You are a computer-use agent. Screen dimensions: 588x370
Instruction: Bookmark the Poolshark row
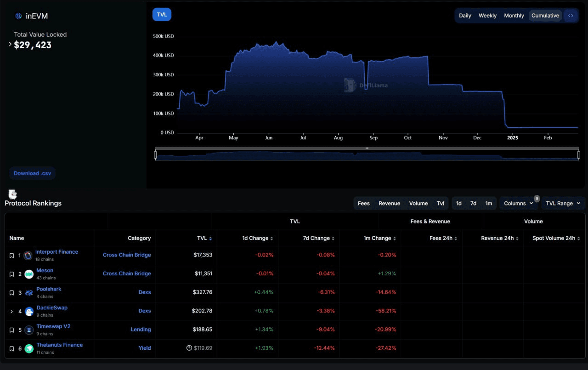pyautogui.click(x=12, y=293)
